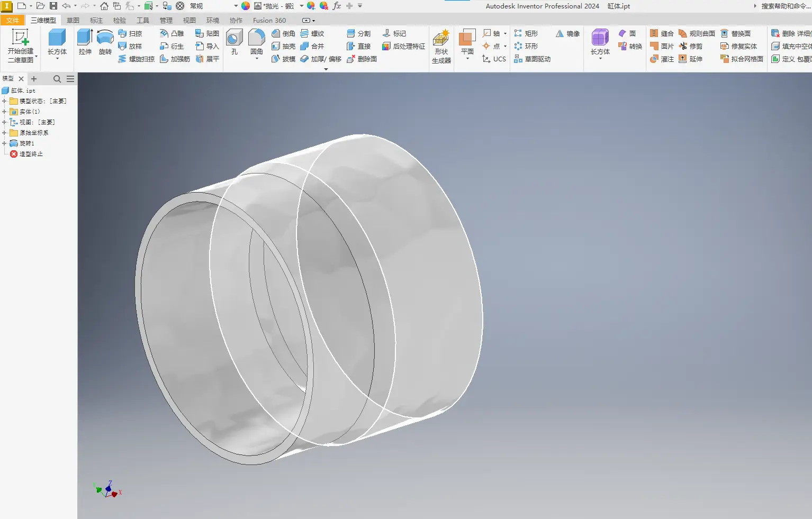812x519 pixels.
Task: Select the Unwrap (展平) tool
Action: coord(207,59)
